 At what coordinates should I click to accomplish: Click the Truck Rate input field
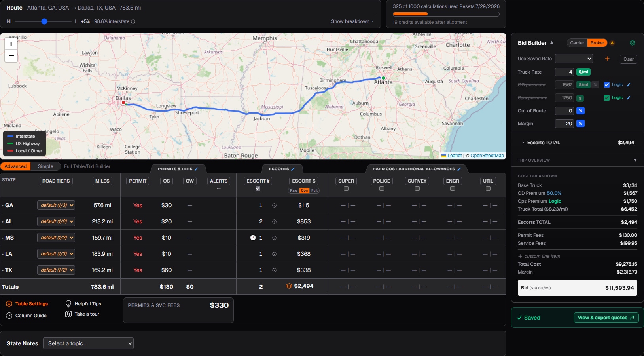click(x=564, y=72)
